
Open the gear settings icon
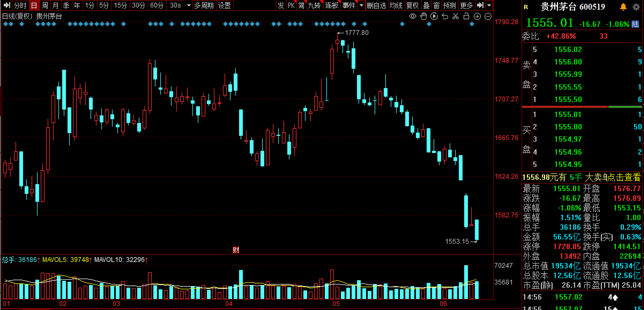636,7
